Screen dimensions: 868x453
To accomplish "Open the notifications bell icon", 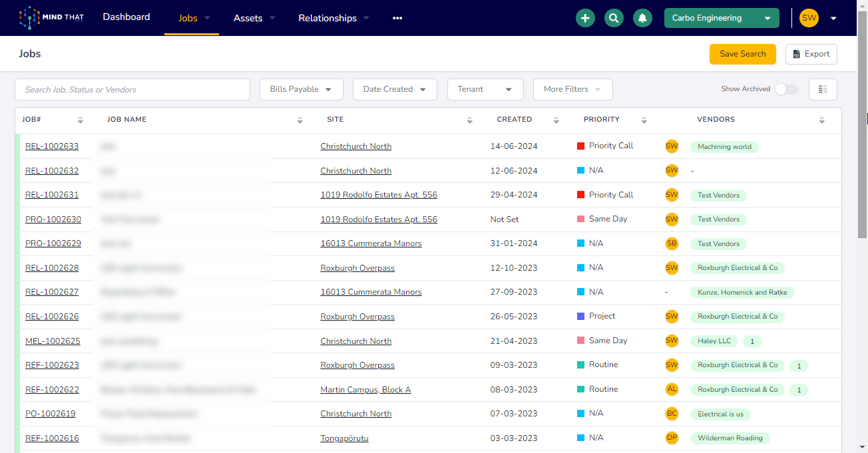I will click(642, 18).
